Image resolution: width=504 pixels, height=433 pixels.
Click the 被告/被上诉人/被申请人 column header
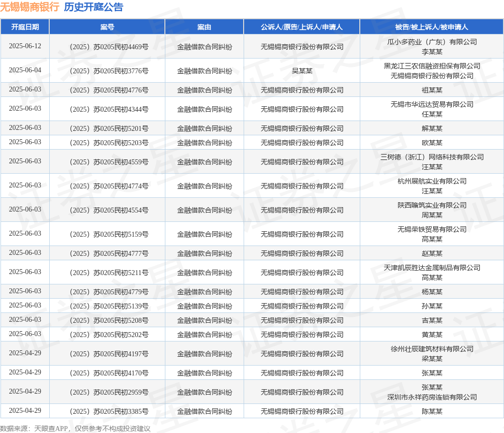[432, 27]
